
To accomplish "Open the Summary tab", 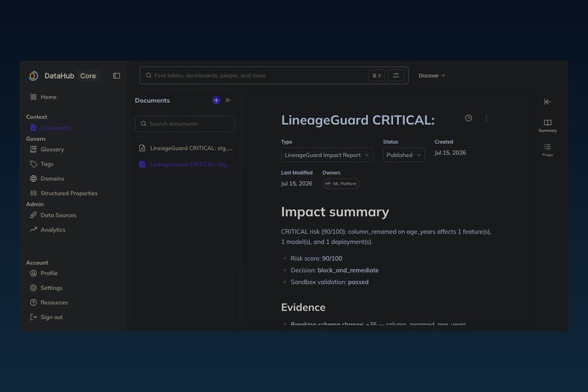I will (x=547, y=126).
